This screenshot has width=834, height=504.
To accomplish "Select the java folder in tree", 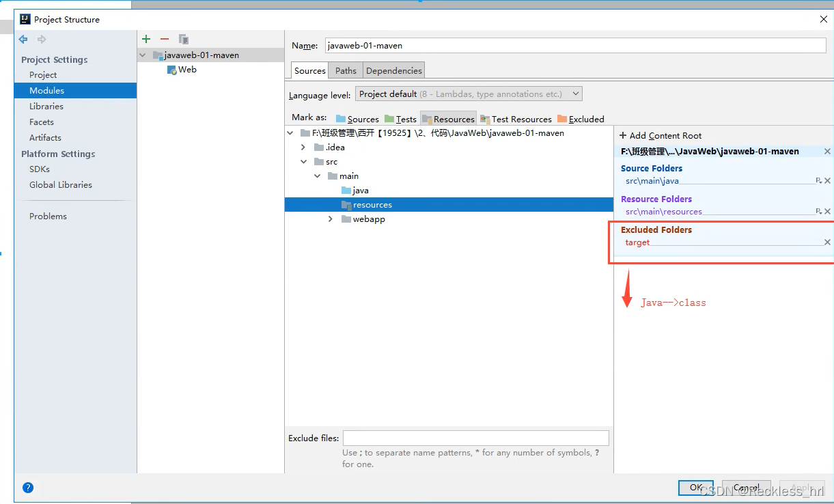I will click(355, 191).
